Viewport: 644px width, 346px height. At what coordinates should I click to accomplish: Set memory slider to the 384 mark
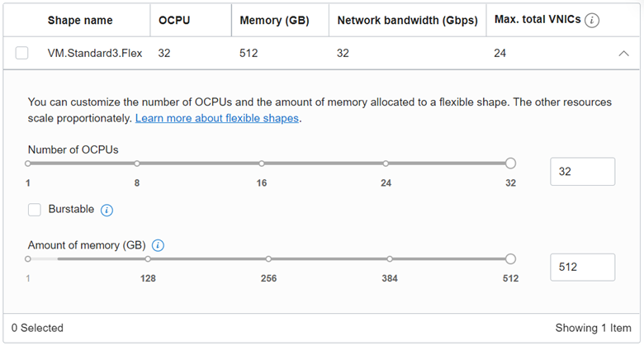(389, 259)
